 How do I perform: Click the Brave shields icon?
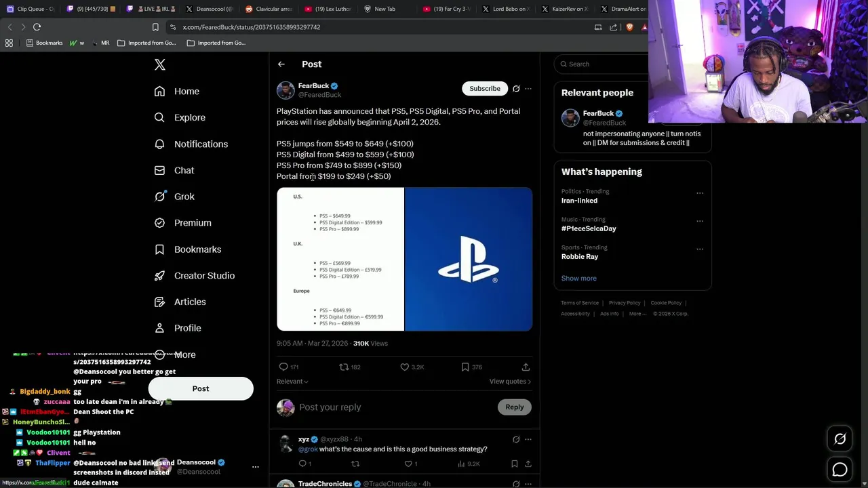coord(629,27)
